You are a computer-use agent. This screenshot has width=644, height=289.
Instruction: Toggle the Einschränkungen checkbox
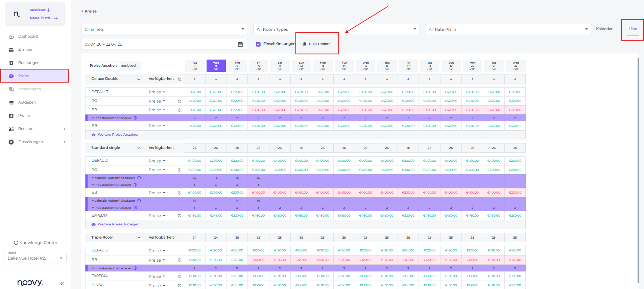tap(258, 44)
